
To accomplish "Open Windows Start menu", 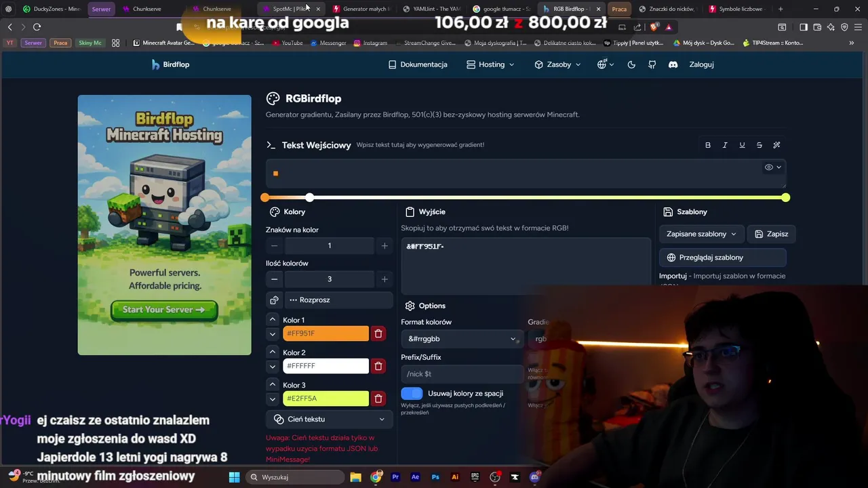I will click(234, 477).
